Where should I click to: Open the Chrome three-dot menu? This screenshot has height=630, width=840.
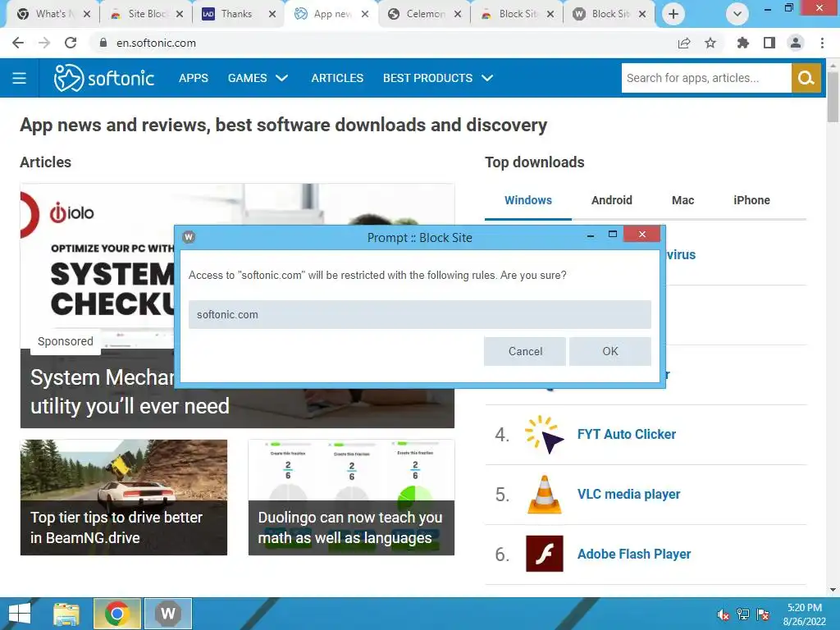pos(822,43)
